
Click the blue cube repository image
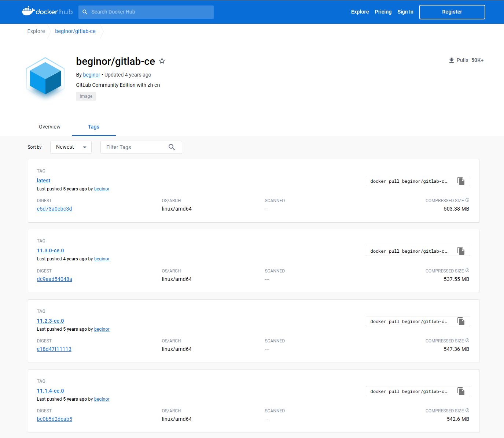45,78
